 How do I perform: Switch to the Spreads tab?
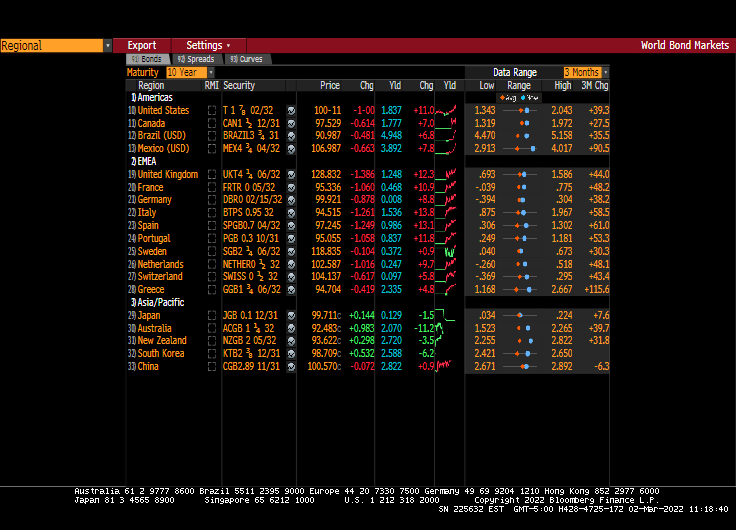[195, 60]
